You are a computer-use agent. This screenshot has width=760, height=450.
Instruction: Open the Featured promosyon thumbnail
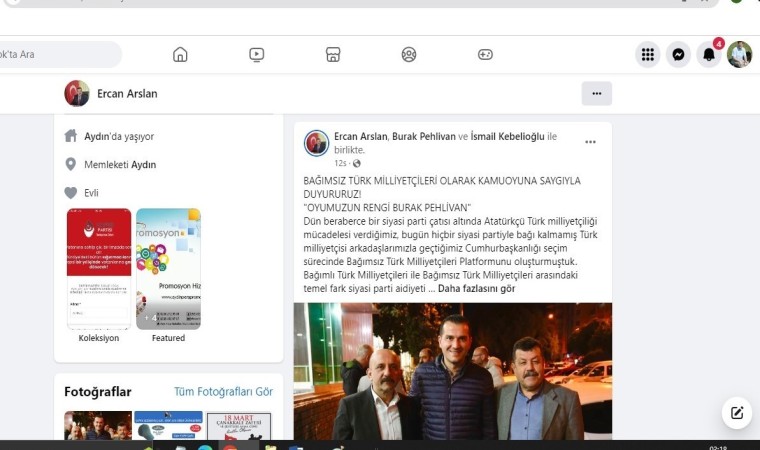[168, 269]
